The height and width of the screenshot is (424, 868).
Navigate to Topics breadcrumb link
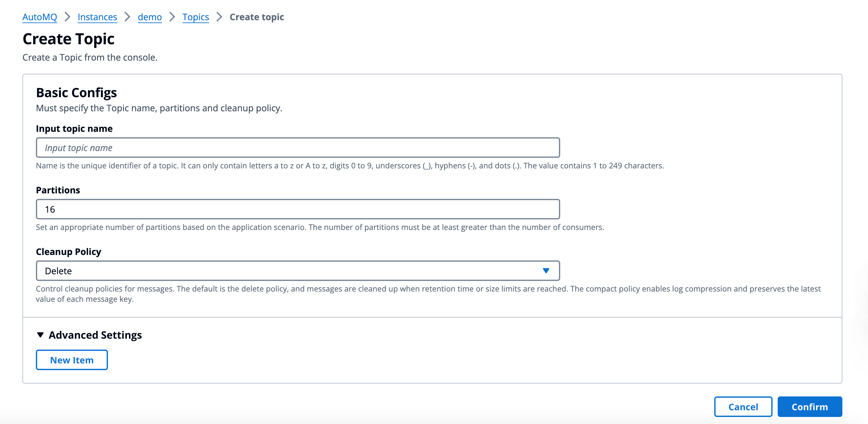[195, 17]
